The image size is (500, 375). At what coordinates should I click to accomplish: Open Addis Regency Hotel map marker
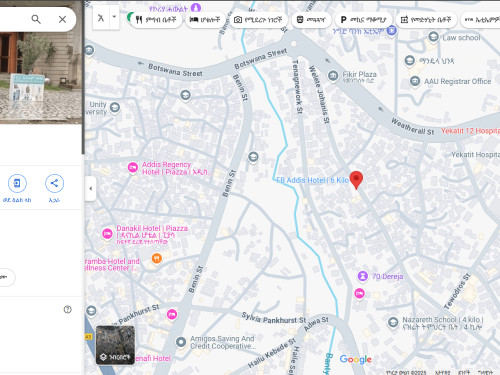click(x=133, y=168)
